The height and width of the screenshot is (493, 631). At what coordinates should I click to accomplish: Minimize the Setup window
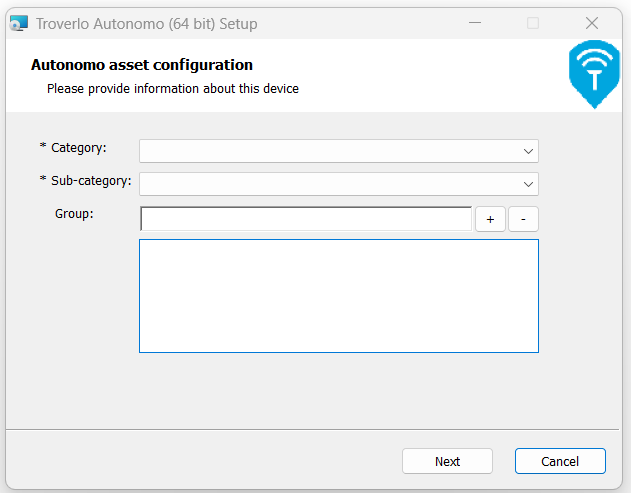tap(475, 23)
